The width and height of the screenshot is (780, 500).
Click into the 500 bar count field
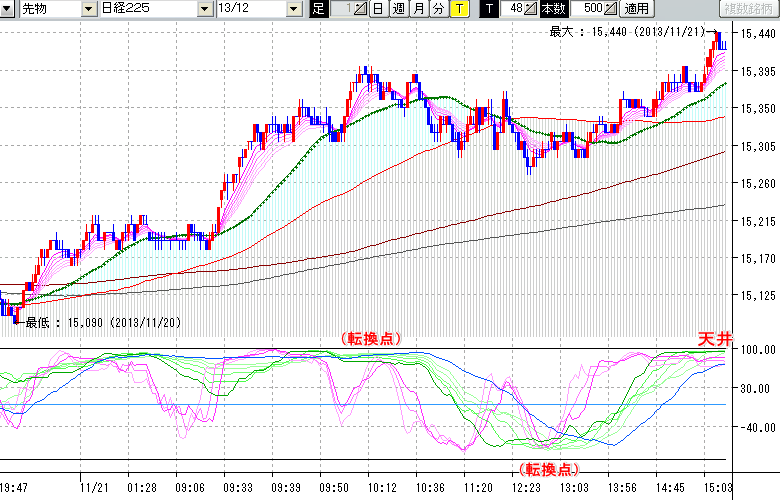590,9
